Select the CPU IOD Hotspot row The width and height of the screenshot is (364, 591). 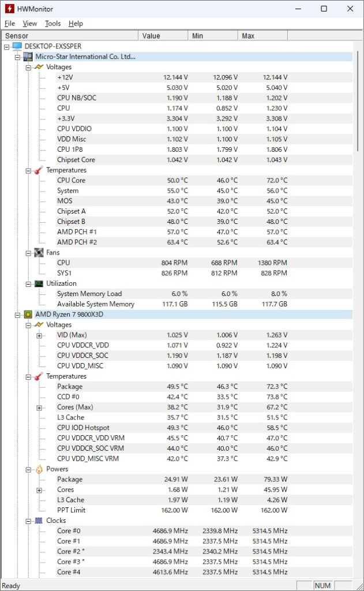(204, 428)
